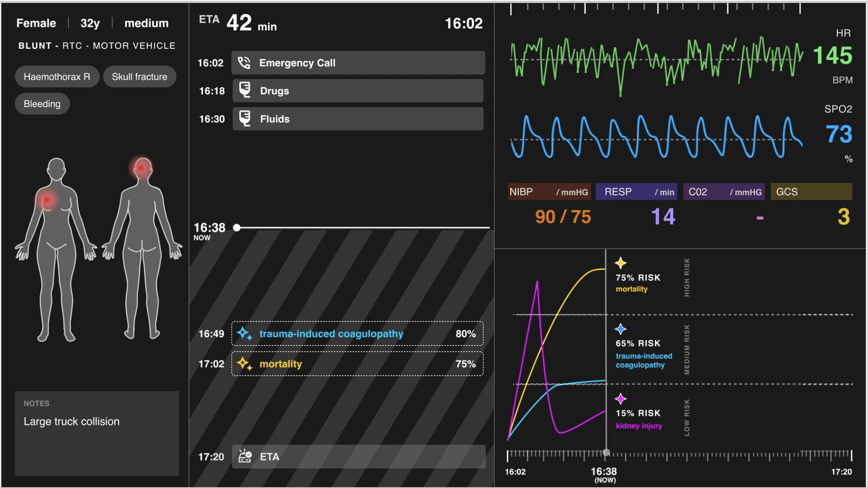Click the 16:02 start label on risk chart
Image resolution: width=868 pixels, height=488 pixels.
pos(515,472)
